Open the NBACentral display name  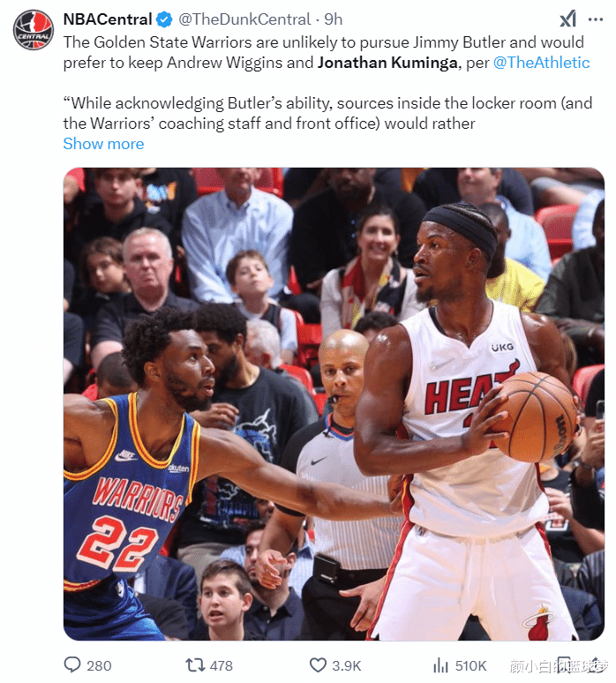click(x=108, y=19)
